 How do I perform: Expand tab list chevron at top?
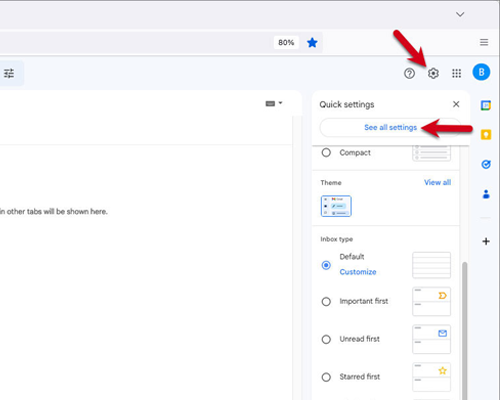point(460,14)
